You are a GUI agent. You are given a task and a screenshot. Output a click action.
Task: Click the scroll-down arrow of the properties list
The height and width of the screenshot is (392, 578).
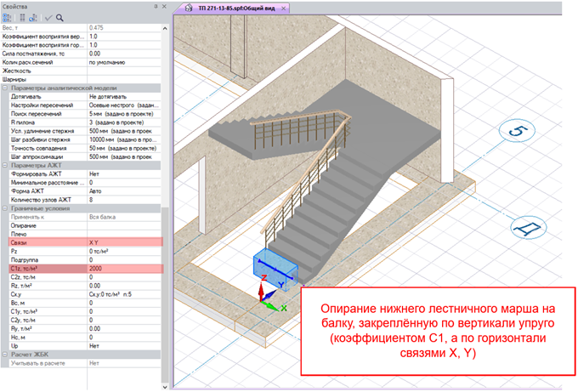pyautogui.click(x=165, y=387)
